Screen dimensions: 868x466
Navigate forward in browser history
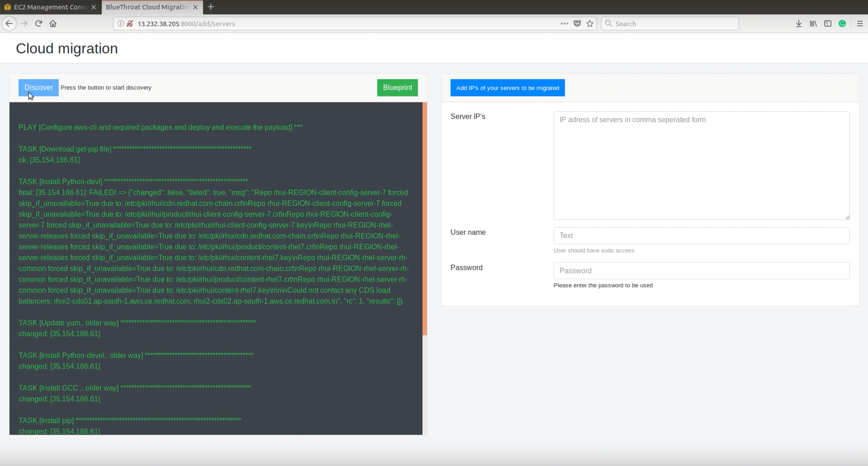24,24
